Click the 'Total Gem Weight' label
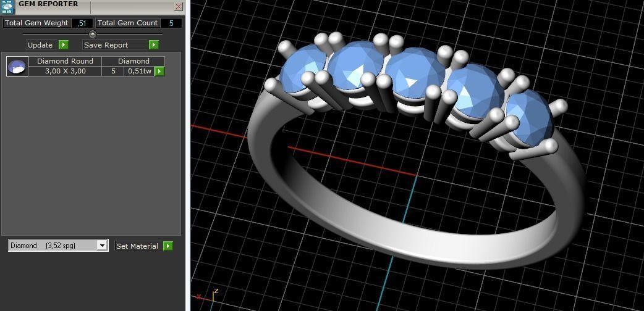644x311 pixels. [36, 23]
